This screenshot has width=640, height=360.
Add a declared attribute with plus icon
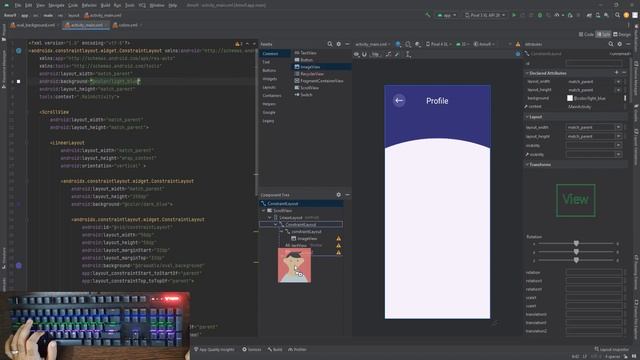616,73
